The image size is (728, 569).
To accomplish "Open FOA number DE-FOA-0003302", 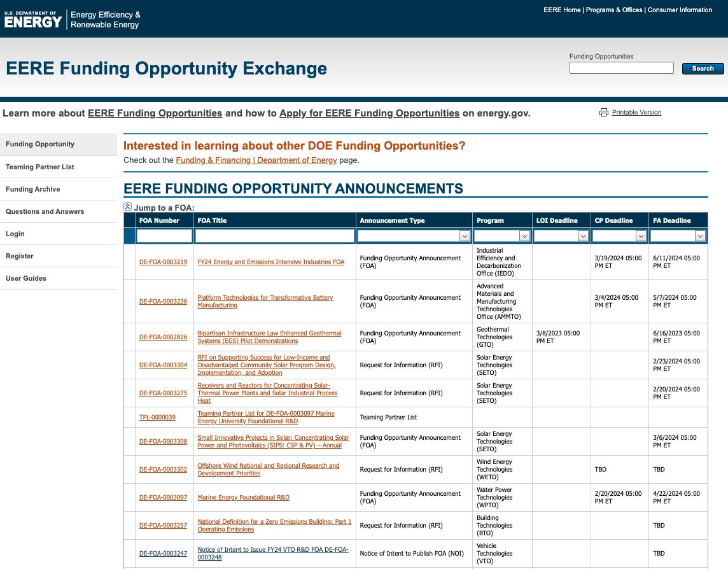I will point(163,470).
